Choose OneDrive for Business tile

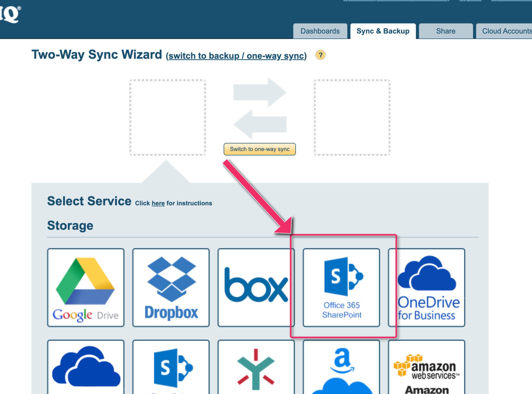pos(427,287)
